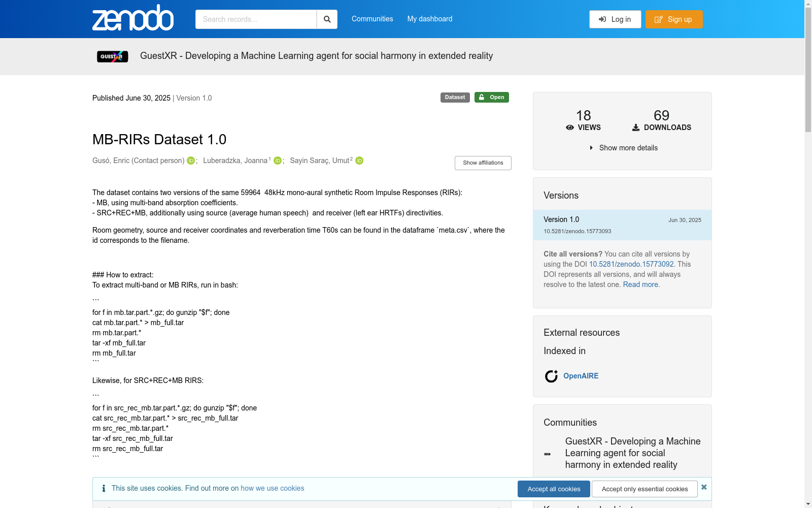Accept all cookies
Viewport: 812px width, 508px height.
554,489
